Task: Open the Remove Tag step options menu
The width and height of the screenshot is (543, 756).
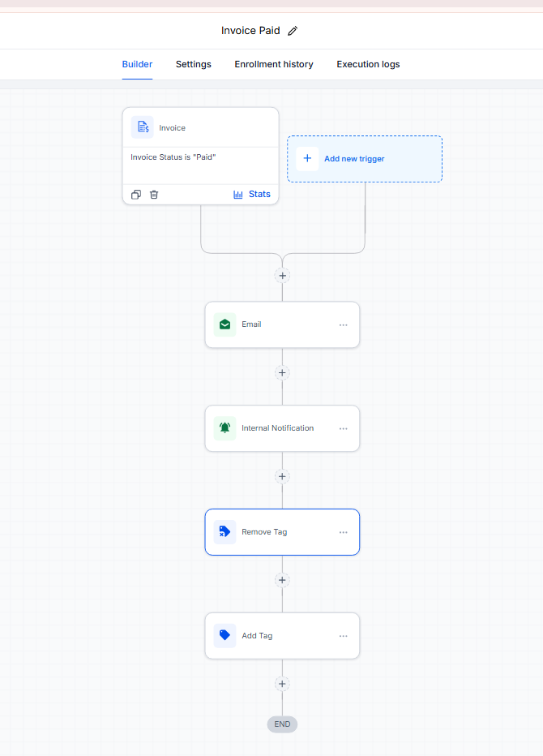Action: pyautogui.click(x=343, y=532)
